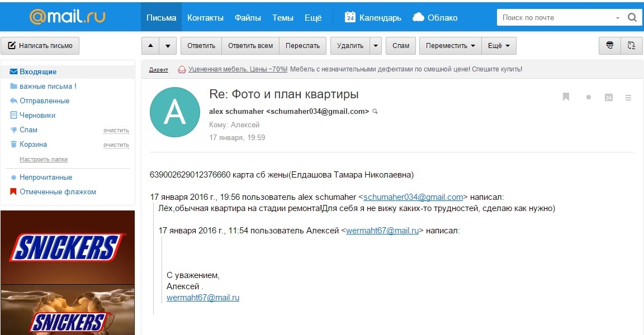
Task: Mark as spam with Спам button
Action: click(401, 46)
